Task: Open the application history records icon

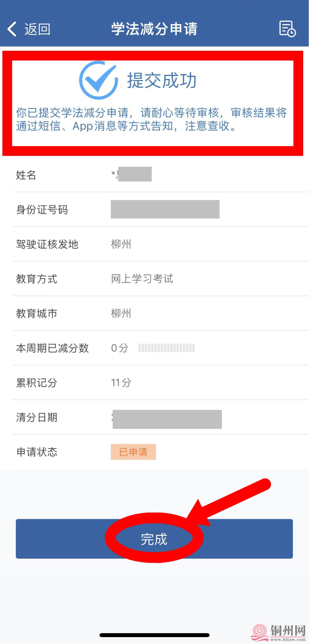Action: point(287,29)
